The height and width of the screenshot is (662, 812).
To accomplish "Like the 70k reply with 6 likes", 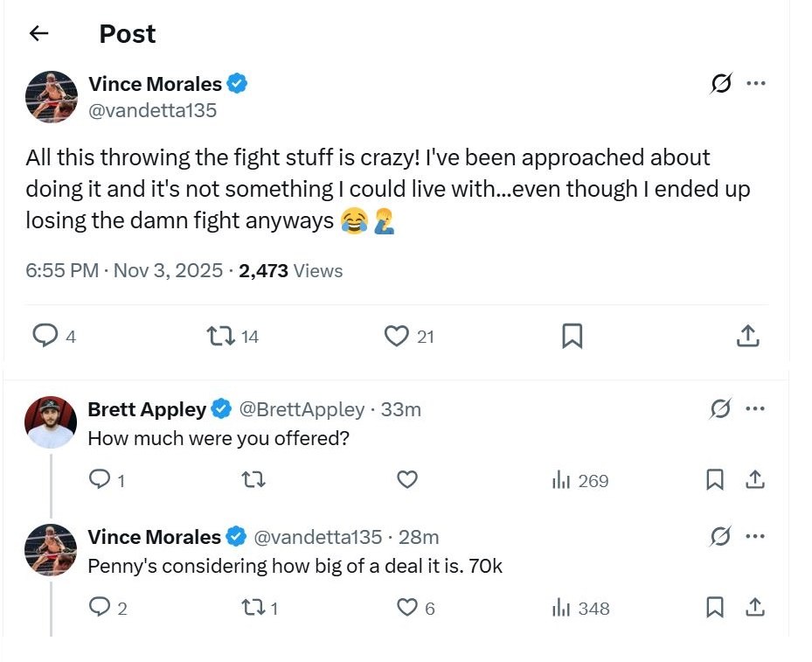I will click(x=407, y=608).
